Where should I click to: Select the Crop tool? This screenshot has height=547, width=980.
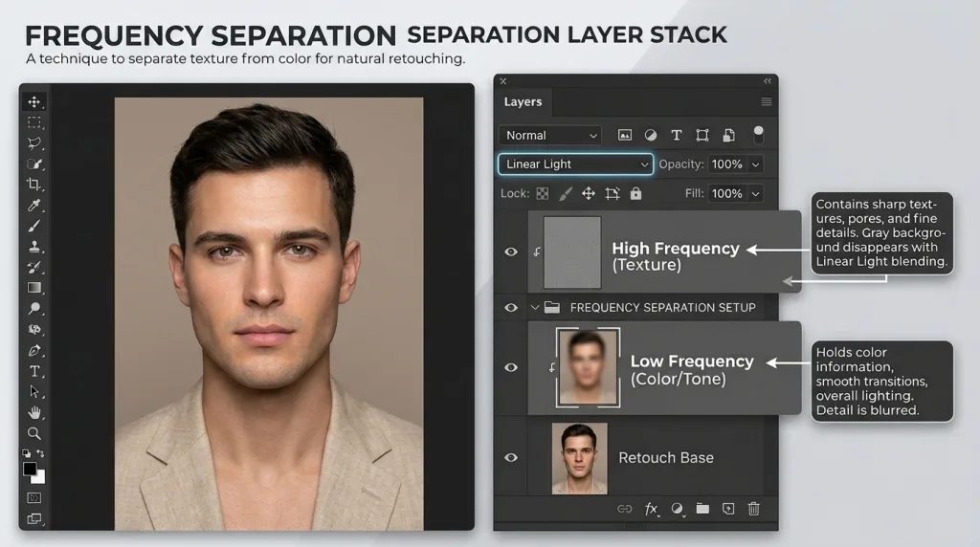point(33,185)
